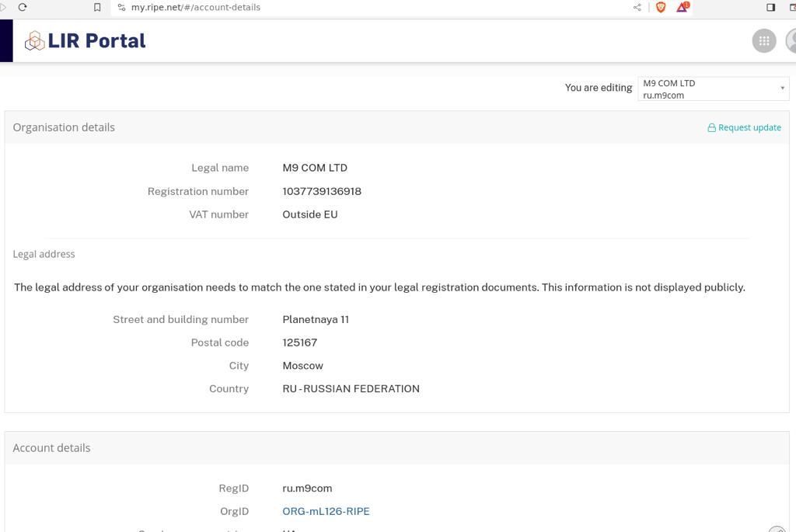796x532 pixels.
Task: Click the Organisation details section header
Action: pos(64,127)
